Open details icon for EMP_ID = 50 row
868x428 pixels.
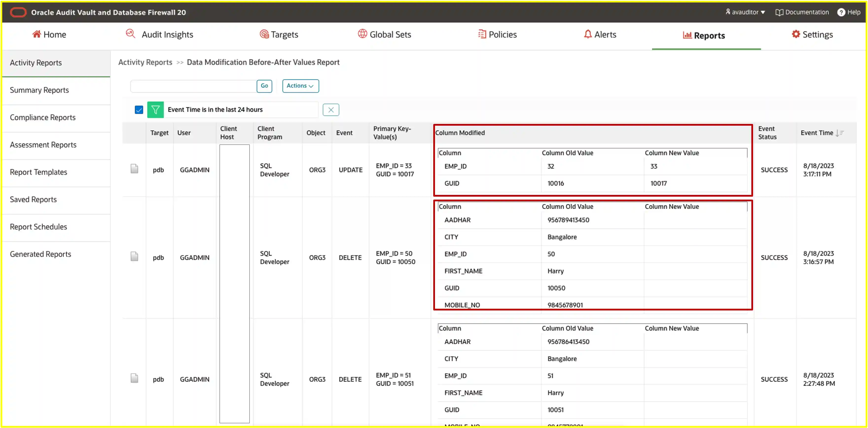coord(134,257)
